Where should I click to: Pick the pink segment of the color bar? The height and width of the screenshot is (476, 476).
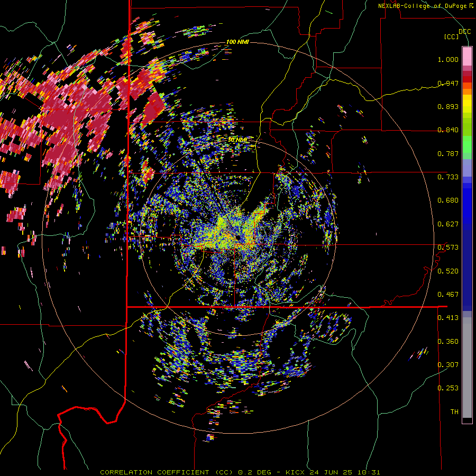click(467, 56)
